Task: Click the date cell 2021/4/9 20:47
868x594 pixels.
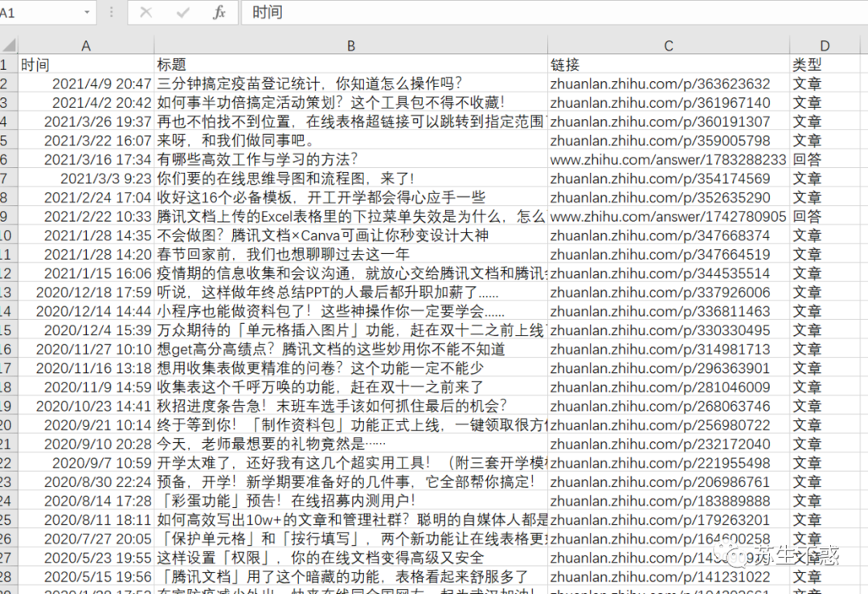Action: [x=86, y=84]
